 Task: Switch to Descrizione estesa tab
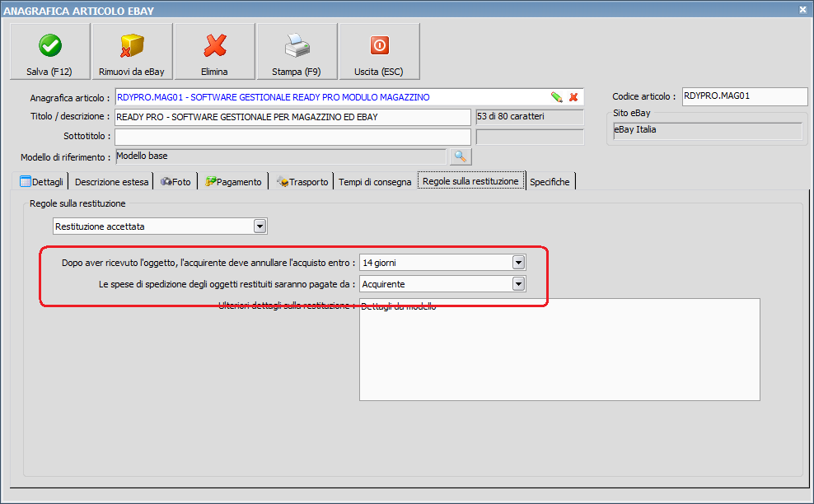(x=111, y=182)
